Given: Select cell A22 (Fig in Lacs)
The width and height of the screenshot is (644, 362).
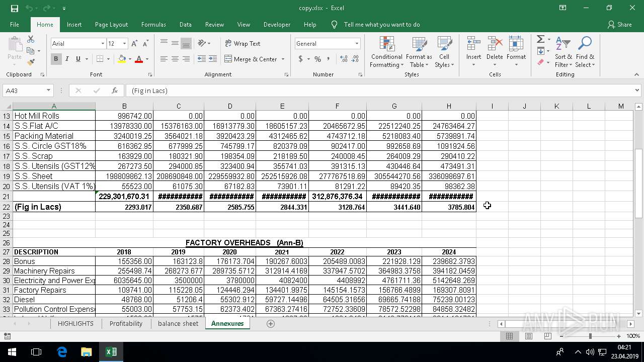Looking at the screenshot, I should [54, 207].
